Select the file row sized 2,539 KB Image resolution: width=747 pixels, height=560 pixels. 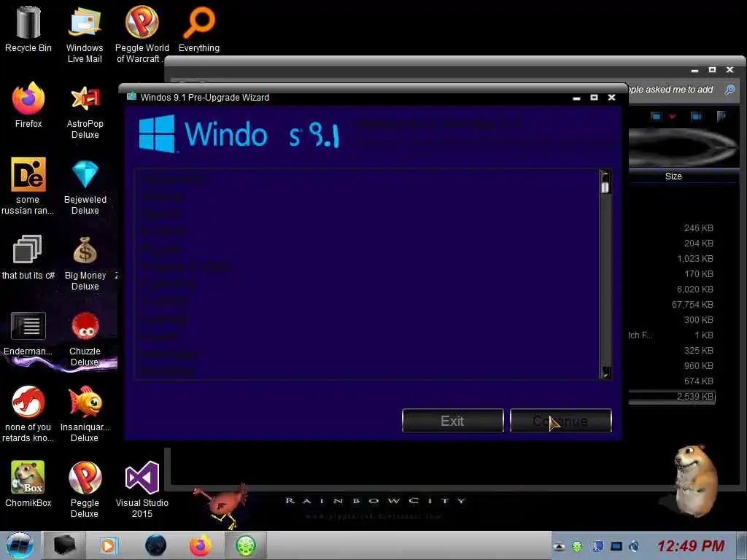tap(672, 396)
